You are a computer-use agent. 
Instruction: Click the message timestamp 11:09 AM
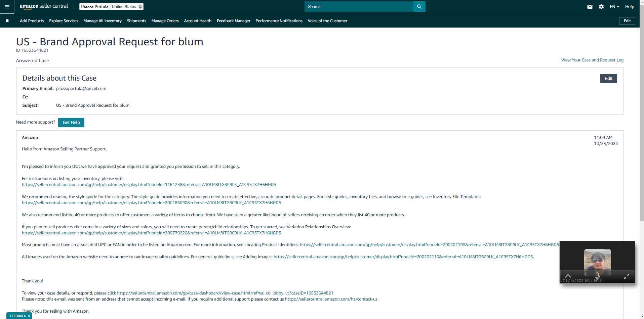click(603, 138)
